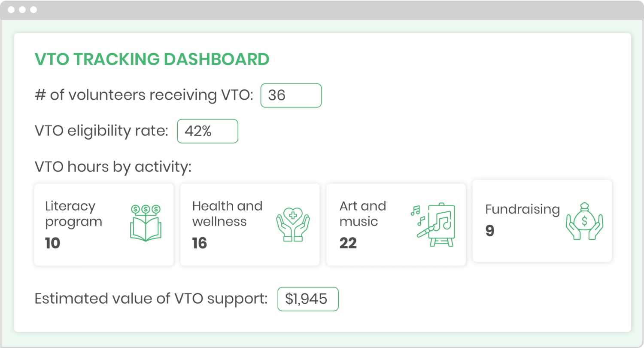
Task: Click the Health and wellness heart-hands icon
Action: [x=293, y=223]
